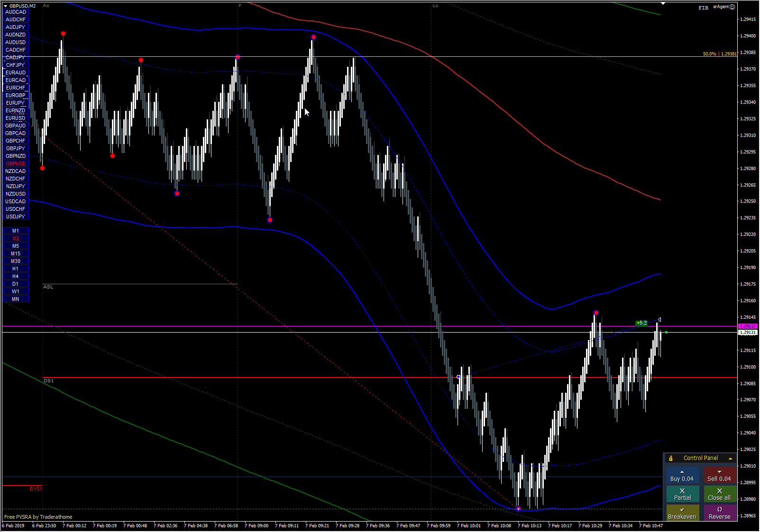Switch chart to AUDJPY symbol
The image size is (760, 532).
pyautogui.click(x=16, y=27)
